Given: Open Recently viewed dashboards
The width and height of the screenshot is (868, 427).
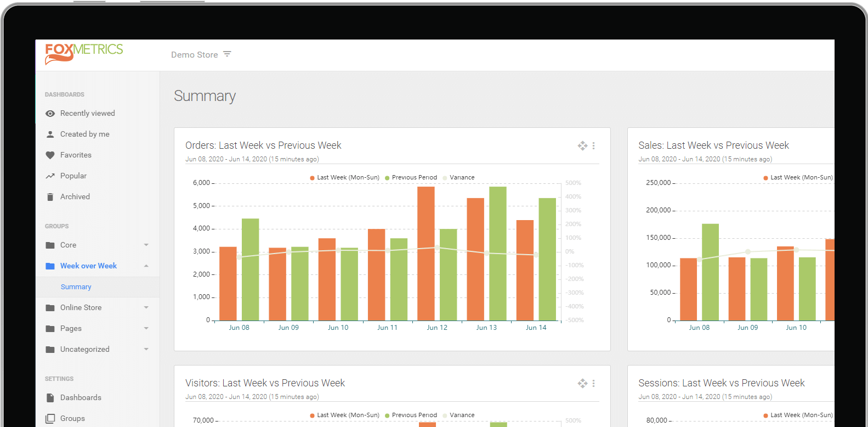Looking at the screenshot, I should (x=88, y=114).
